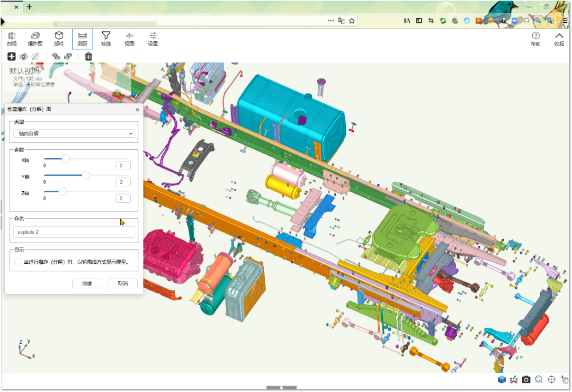572x392 pixels.
Task: Click the blue circular extension icon
Action: pos(467,21)
